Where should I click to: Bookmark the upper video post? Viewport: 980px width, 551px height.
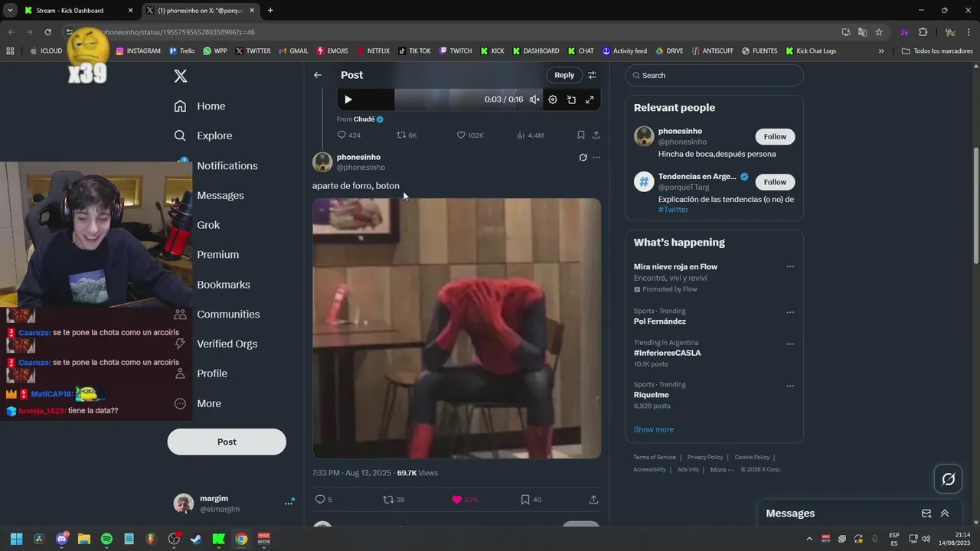point(580,135)
